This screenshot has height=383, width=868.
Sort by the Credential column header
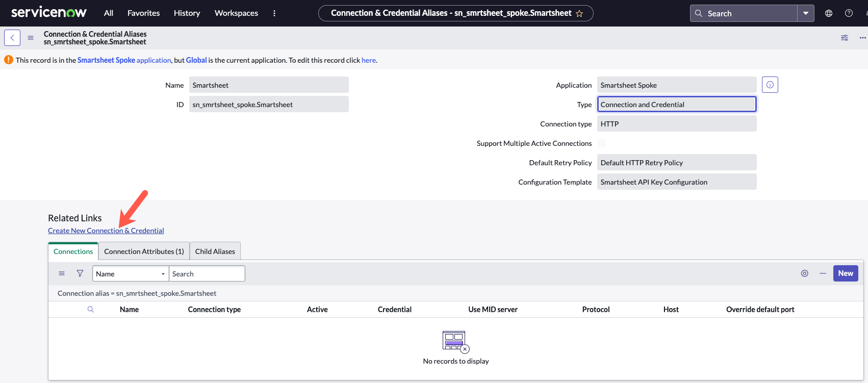point(395,310)
